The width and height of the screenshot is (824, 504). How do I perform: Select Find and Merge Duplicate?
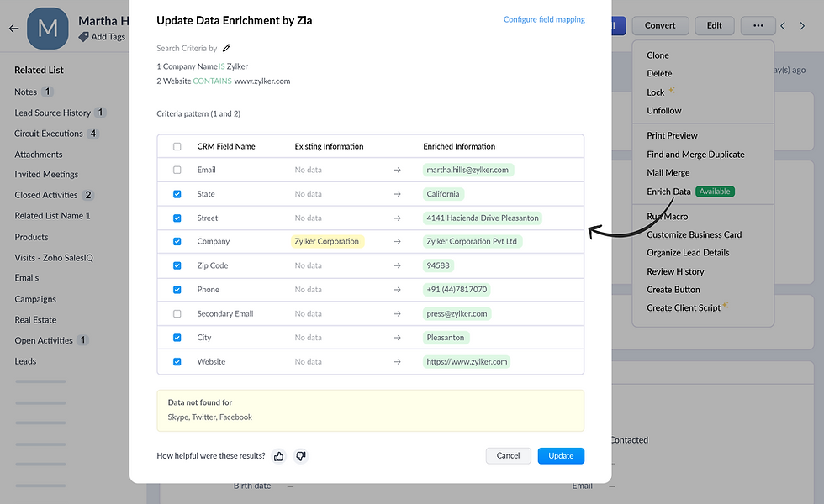696,155
